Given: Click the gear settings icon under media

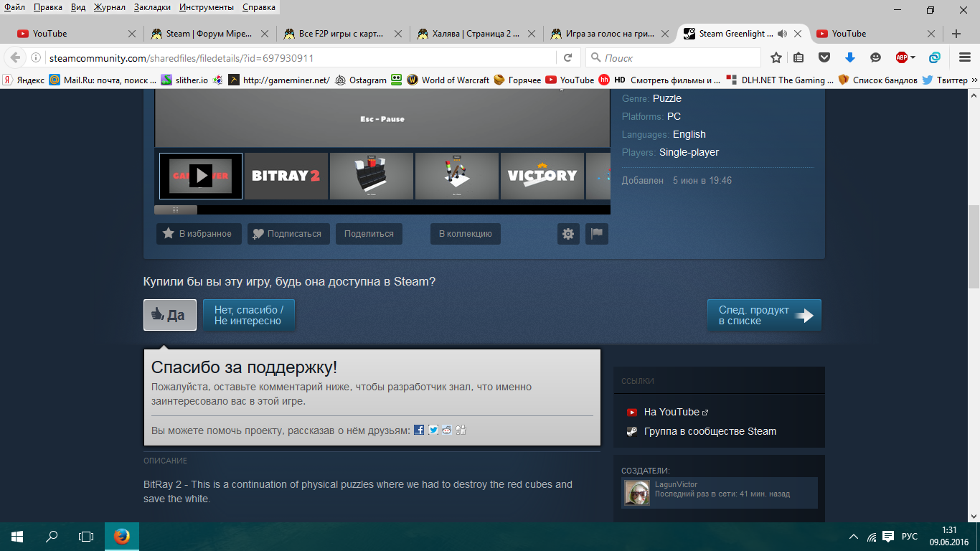Looking at the screenshot, I should [568, 234].
